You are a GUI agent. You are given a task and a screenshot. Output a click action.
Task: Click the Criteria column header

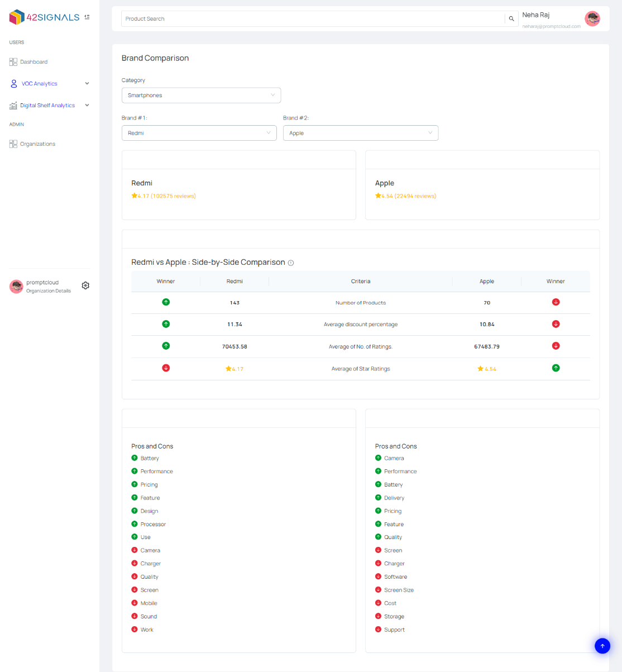pos(361,282)
